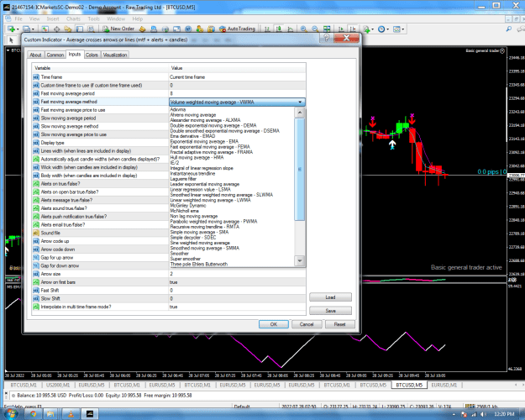Screen dimensions: 525x420
Task: Click the Load button
Action: (330, 297)
